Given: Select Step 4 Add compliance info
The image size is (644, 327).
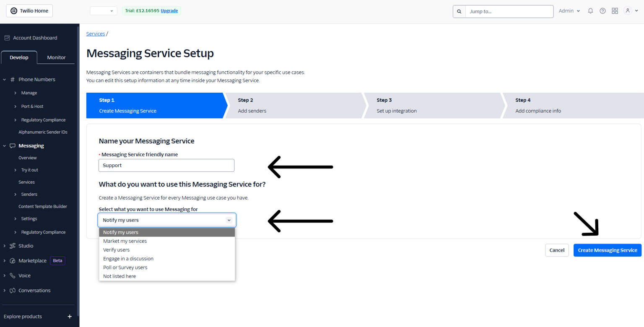Looking at the screenshot, I should tap(573, 106).
